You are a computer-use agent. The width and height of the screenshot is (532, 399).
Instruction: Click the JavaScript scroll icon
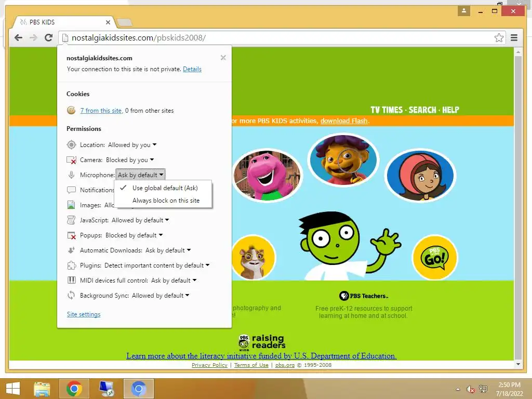click(71, 220)
